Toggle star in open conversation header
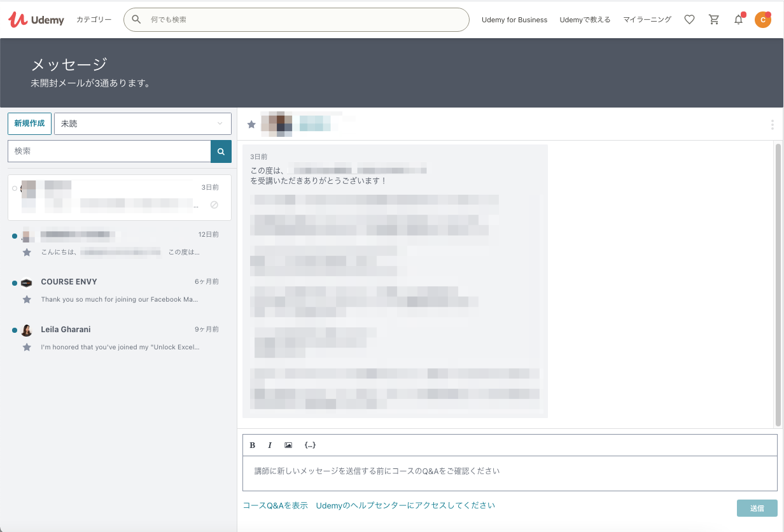Screen dimensions: 784x532 click(x=251, y=124)
